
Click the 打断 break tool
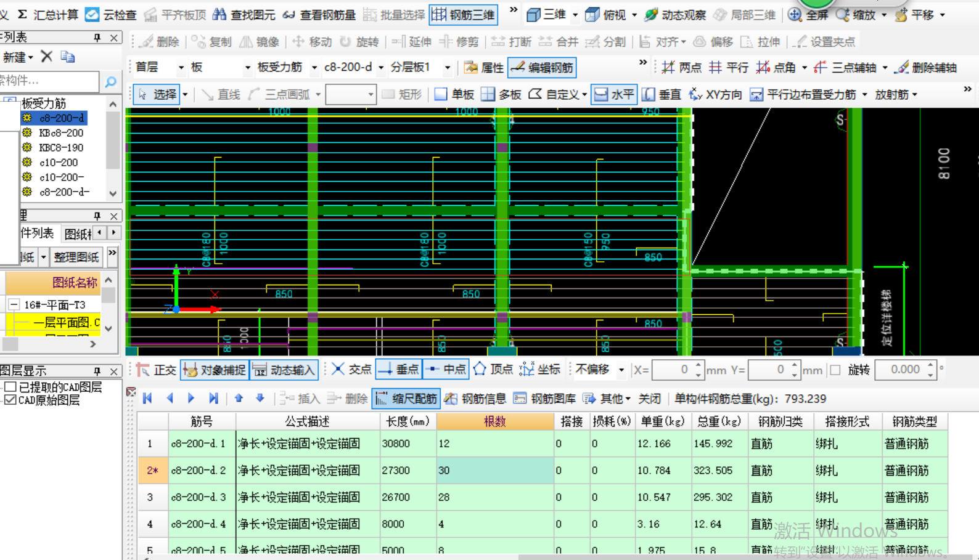click(512, 41)
